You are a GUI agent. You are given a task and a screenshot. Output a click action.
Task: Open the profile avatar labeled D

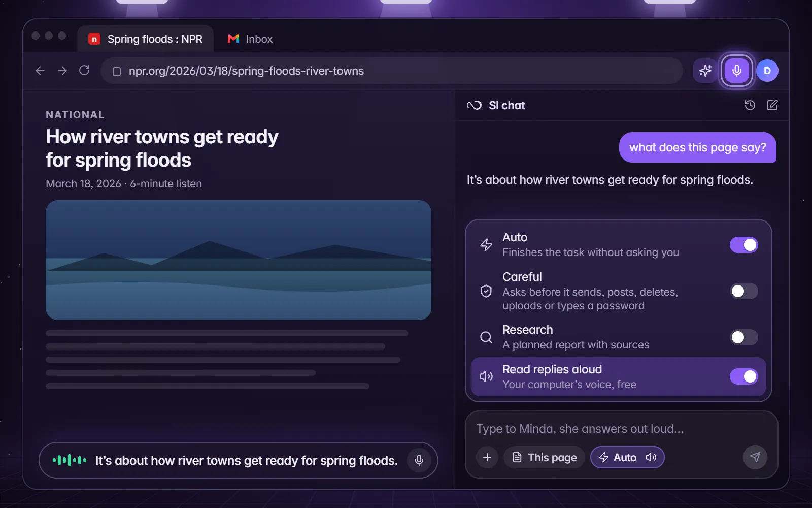coord(767,71)
